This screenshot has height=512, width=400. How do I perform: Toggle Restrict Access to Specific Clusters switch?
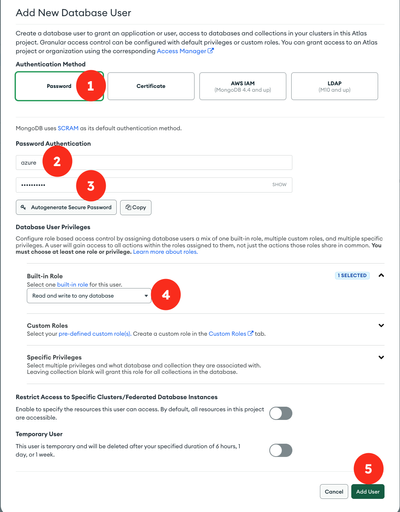pos(281,413)
